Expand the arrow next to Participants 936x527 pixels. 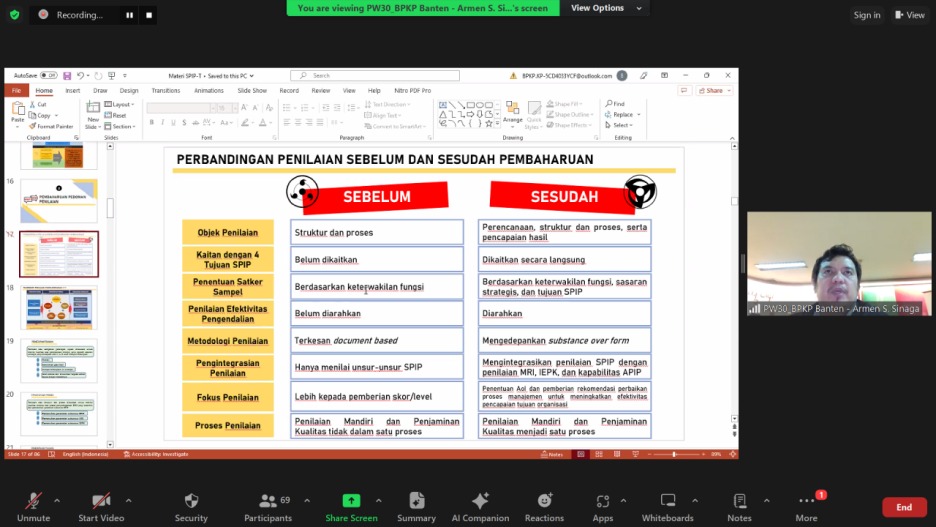point(307,500)
